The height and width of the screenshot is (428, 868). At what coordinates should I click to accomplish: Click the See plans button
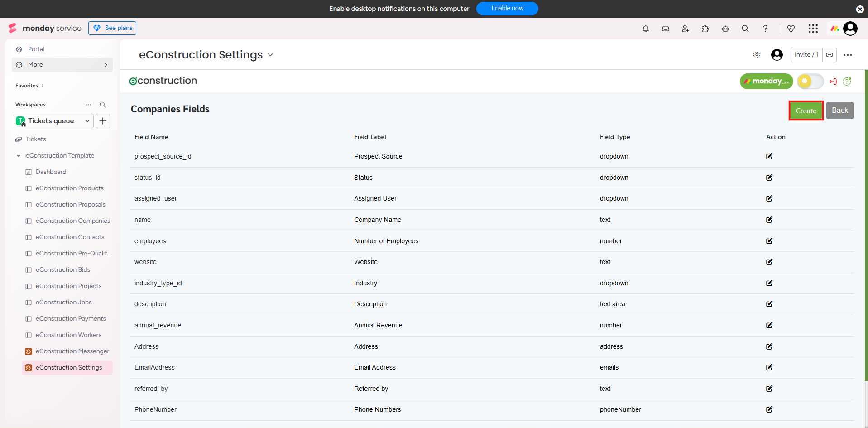[x=112, y=28]
